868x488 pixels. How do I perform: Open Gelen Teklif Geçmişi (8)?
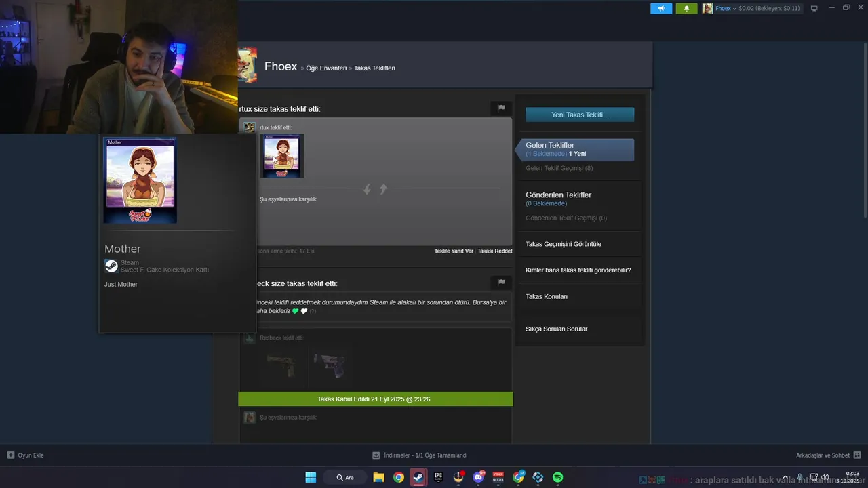559,168
